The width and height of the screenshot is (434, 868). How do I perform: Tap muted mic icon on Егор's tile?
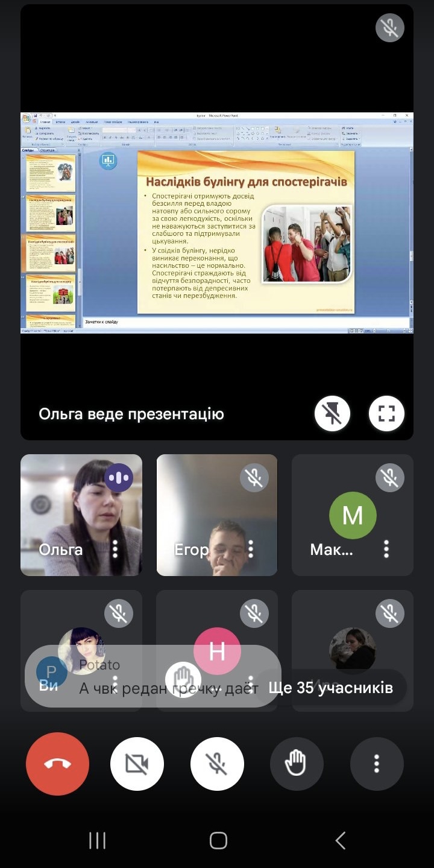pyautogui.click(x=254, y=478)
